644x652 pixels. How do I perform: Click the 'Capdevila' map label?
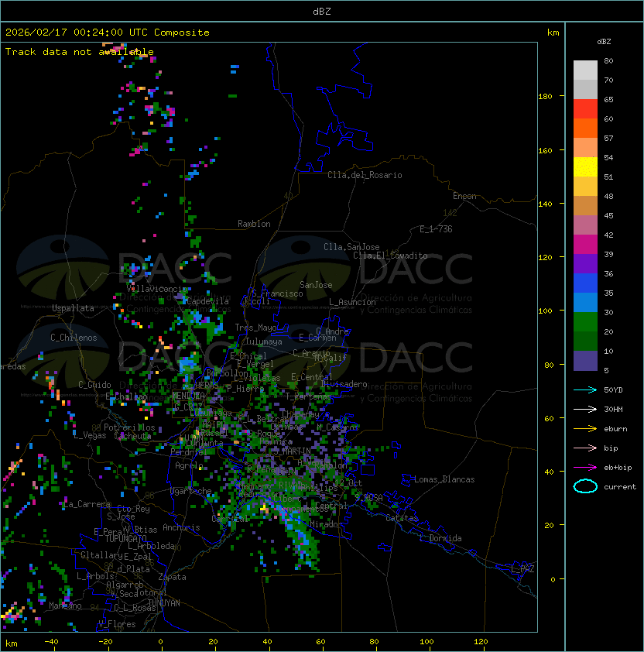coord(208,301)
